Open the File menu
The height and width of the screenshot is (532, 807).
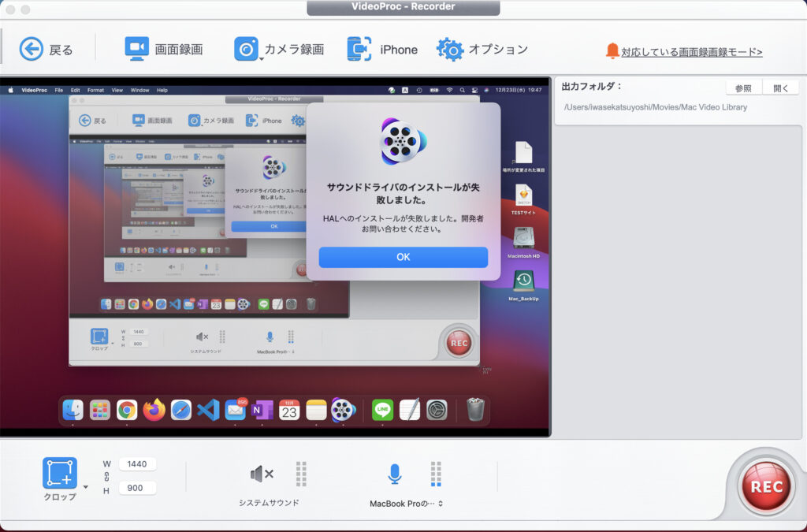pyautogui.click(x=59, y=90)
